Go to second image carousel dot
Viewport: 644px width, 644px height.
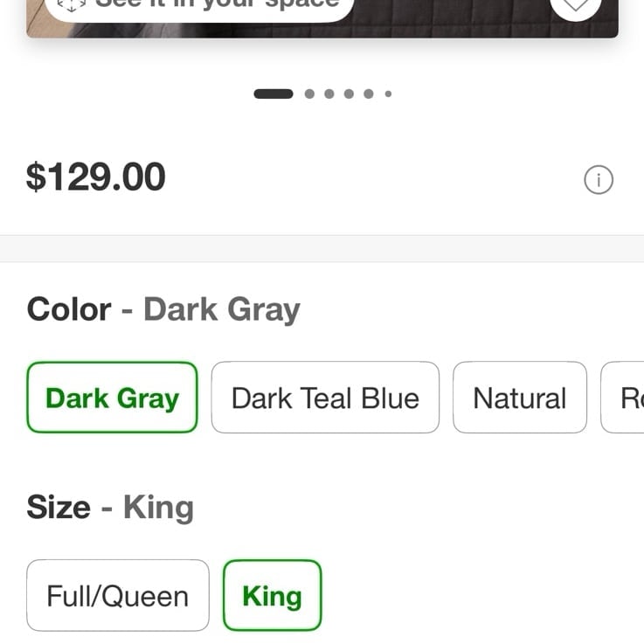309,94
